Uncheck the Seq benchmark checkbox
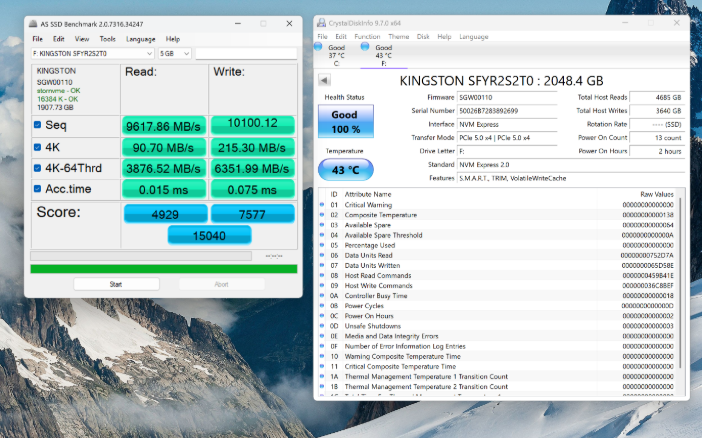Screen dimensions: 702x438 38,125
